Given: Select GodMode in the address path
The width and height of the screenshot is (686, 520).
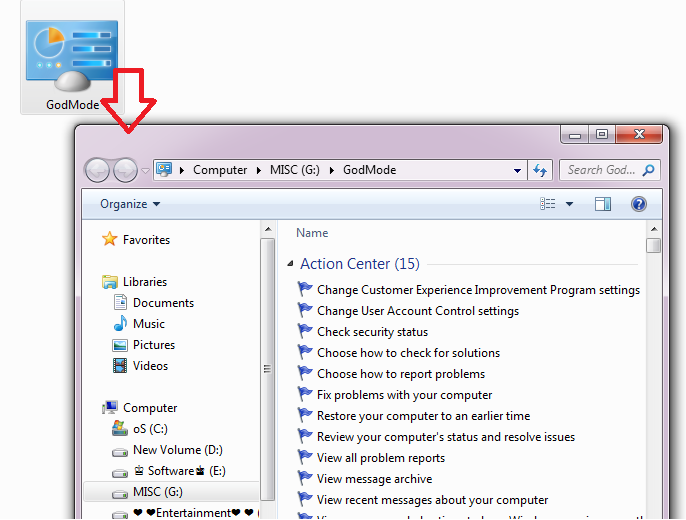Looking at the screenshot, I should coord(370,170).
